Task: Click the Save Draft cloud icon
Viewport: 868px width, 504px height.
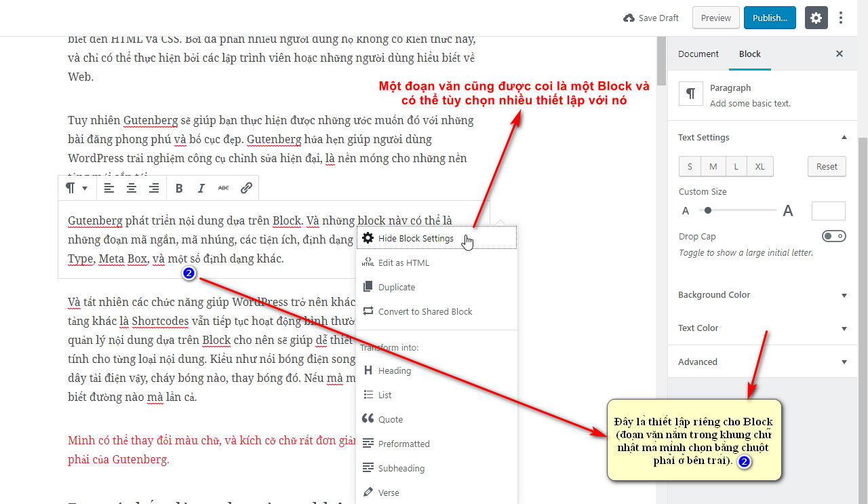Action: 629,18
